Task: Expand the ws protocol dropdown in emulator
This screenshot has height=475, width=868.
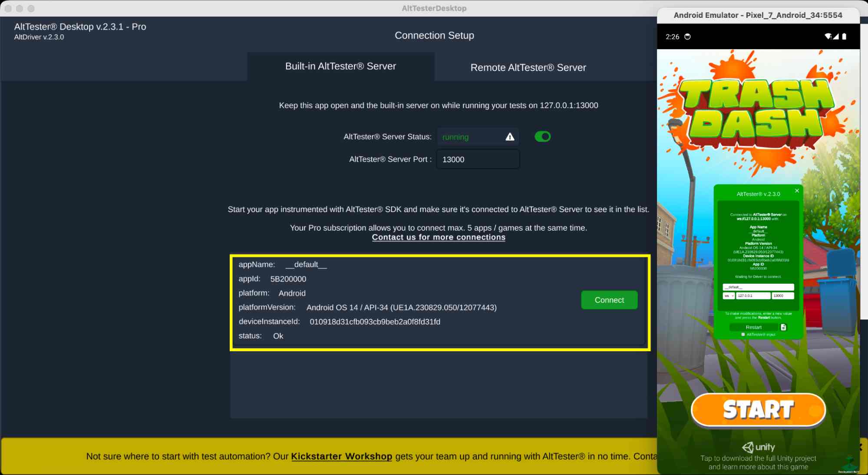Action: [728, 296]
